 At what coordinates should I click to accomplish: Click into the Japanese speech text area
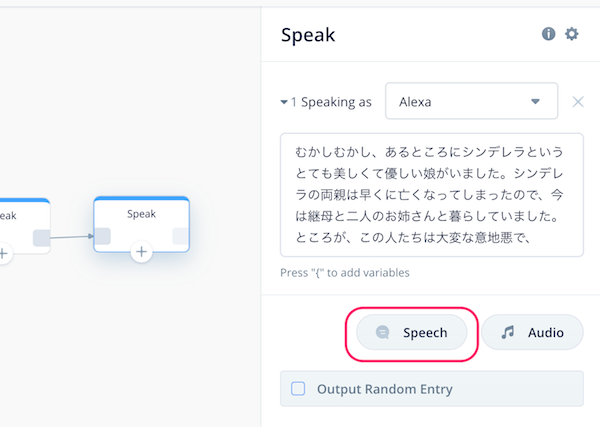tap(432, 195)
